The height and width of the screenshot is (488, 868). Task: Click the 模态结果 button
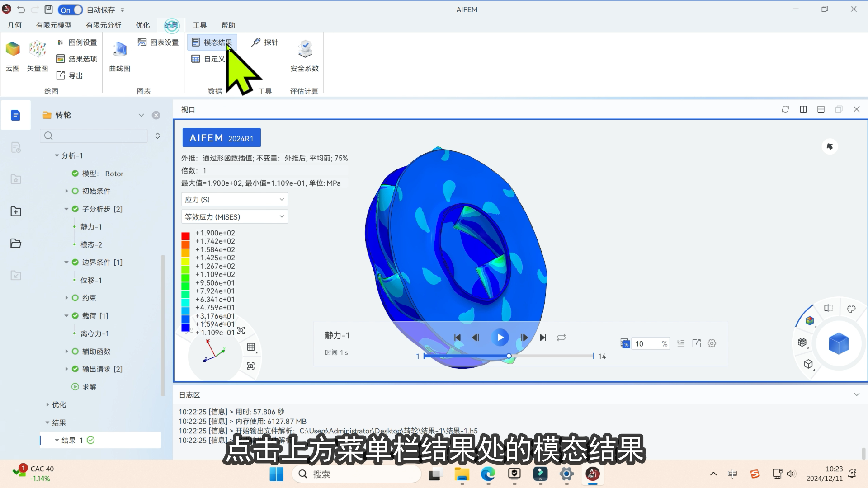(212, 42)
